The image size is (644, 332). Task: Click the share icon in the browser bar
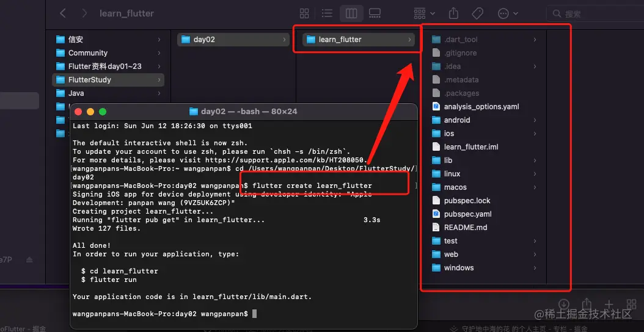coord(587,303)
